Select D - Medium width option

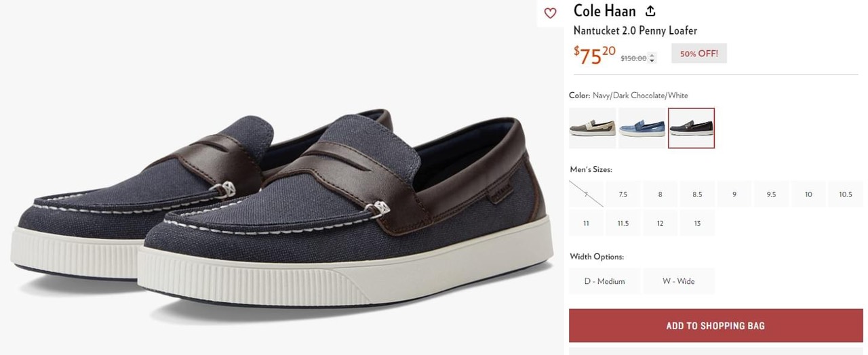pyautogui.click(x=604, y=281)
